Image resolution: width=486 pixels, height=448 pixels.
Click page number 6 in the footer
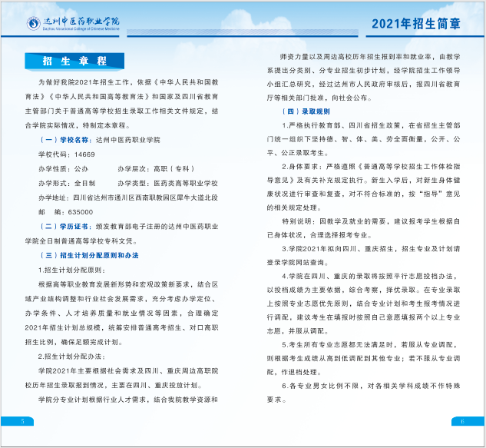(x=462, y=421)
